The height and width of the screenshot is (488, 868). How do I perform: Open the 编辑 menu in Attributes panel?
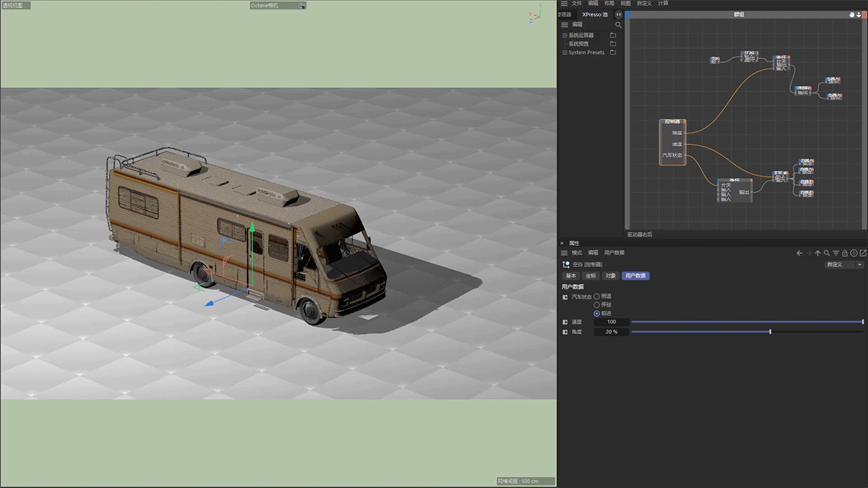point(593,253)
